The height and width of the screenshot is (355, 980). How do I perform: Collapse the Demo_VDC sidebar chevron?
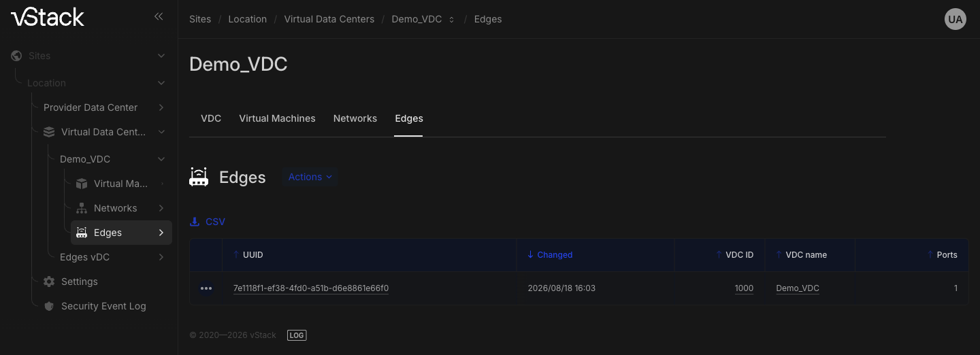(x=161, y=159)
